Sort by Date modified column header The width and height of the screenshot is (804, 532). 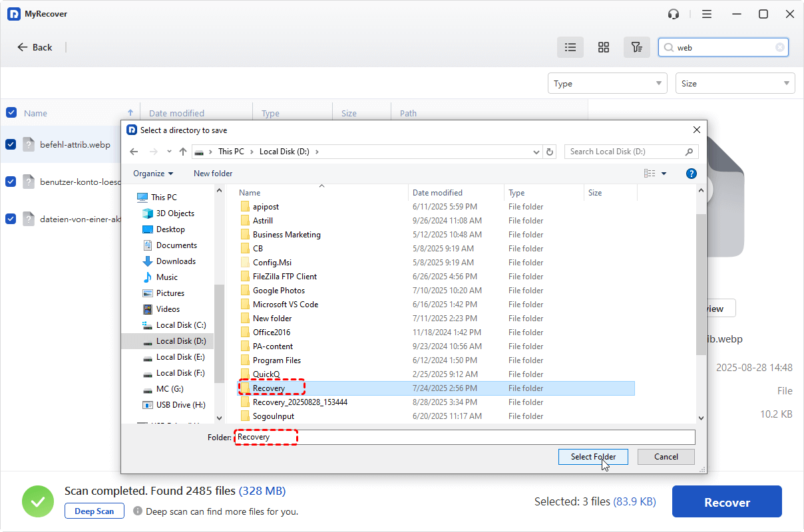[x=457, y=193]
